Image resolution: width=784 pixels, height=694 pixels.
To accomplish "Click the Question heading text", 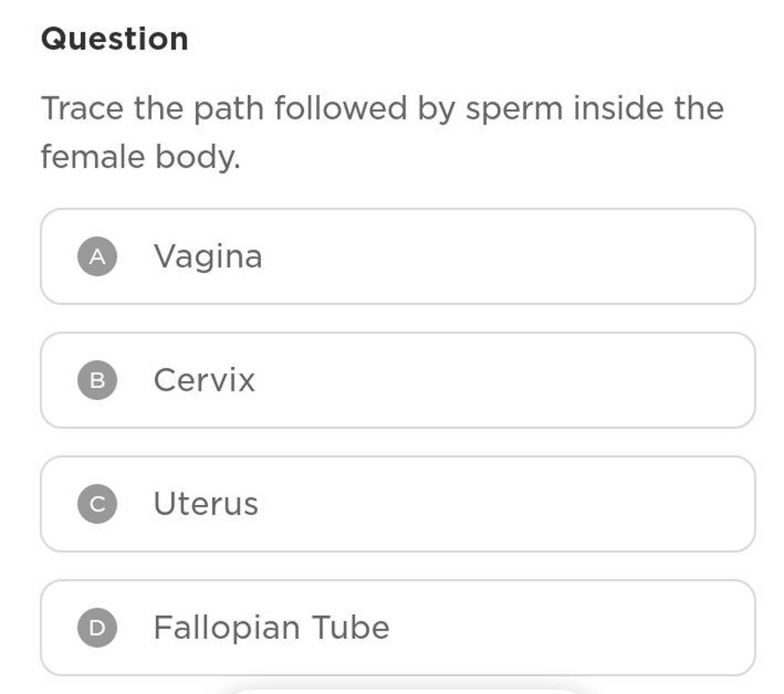I will tap(113, 37).
